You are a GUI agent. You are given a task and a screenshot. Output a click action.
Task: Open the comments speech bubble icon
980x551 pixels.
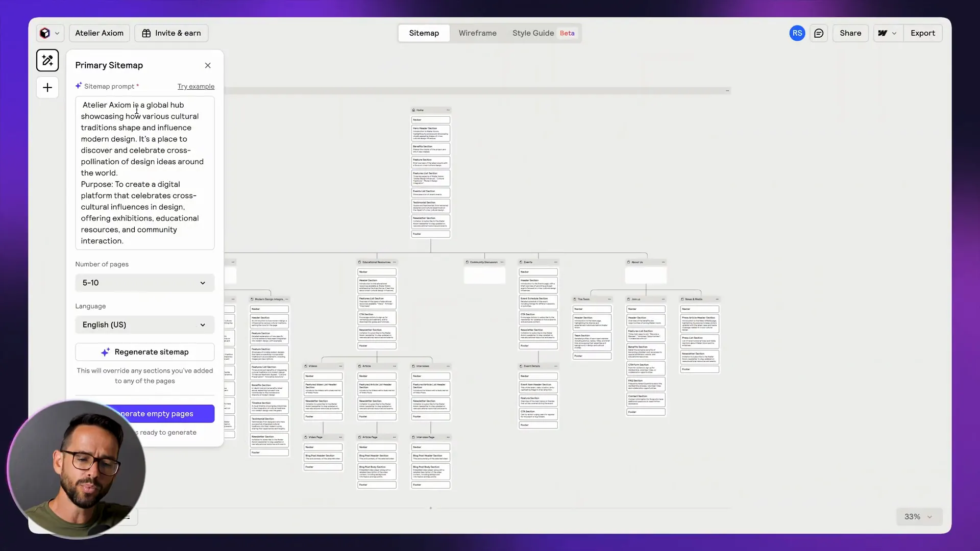coord(819,33)
